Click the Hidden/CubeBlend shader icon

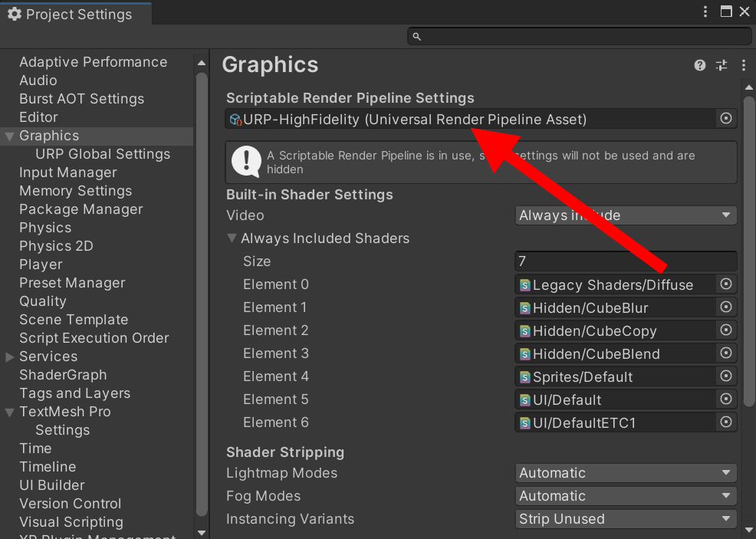click(525, 354)
